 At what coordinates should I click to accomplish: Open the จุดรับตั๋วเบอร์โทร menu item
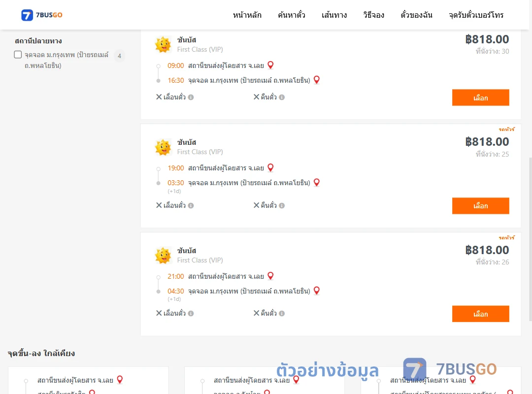point(476,15)
